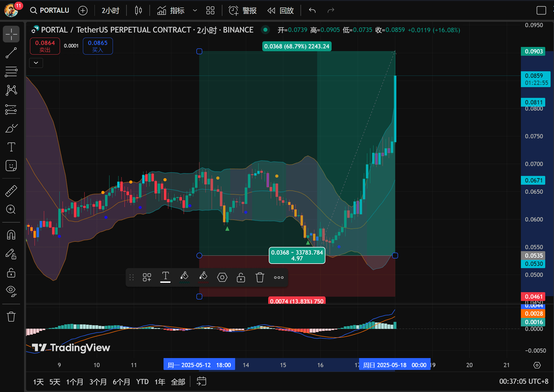Viewport: 554px width, 392px height.
Task: Select the text annotation tool
Action: pyautogui.click(x=11, y=147)
